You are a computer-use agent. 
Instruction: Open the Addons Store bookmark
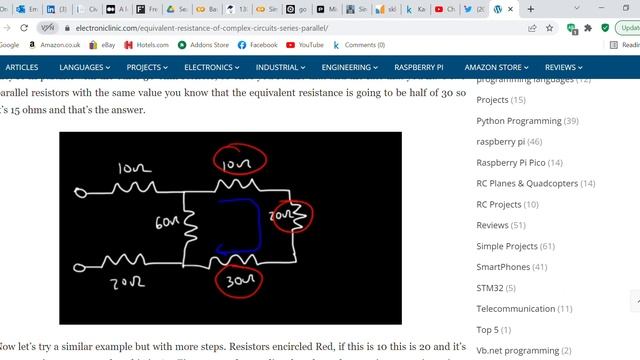[203, 45]
